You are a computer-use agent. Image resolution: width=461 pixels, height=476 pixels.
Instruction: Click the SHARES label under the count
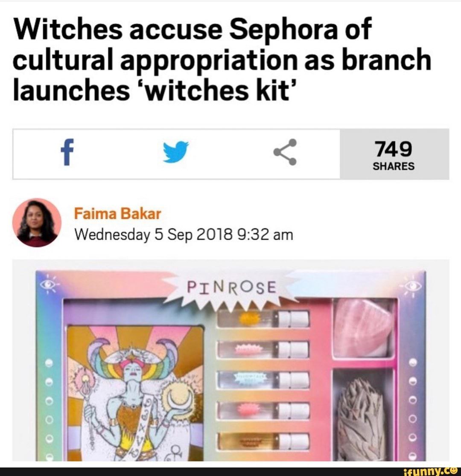pos(394,166)
